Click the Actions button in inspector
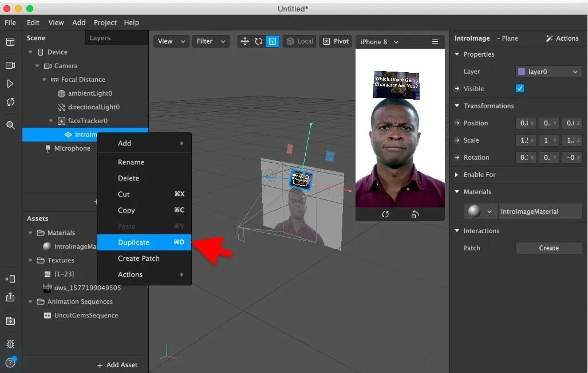Screen dimensions: 588x373 click(562, 38)
